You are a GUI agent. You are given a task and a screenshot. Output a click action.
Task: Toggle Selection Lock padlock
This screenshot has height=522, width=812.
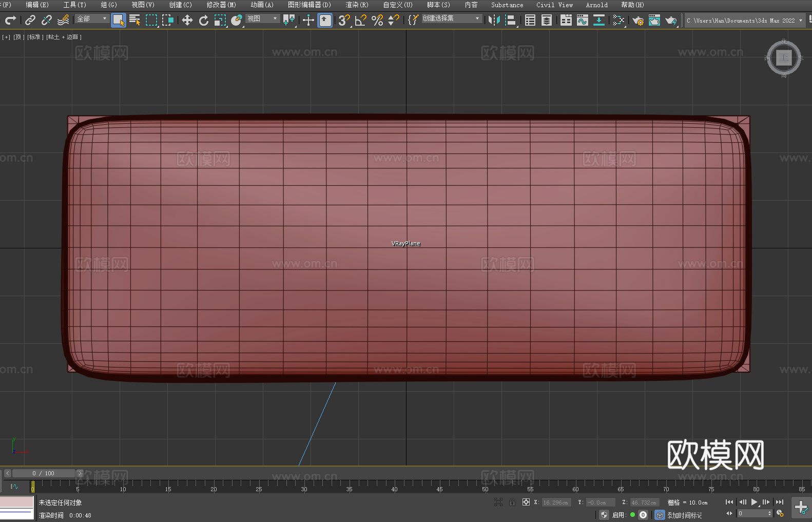coord(512,502)
